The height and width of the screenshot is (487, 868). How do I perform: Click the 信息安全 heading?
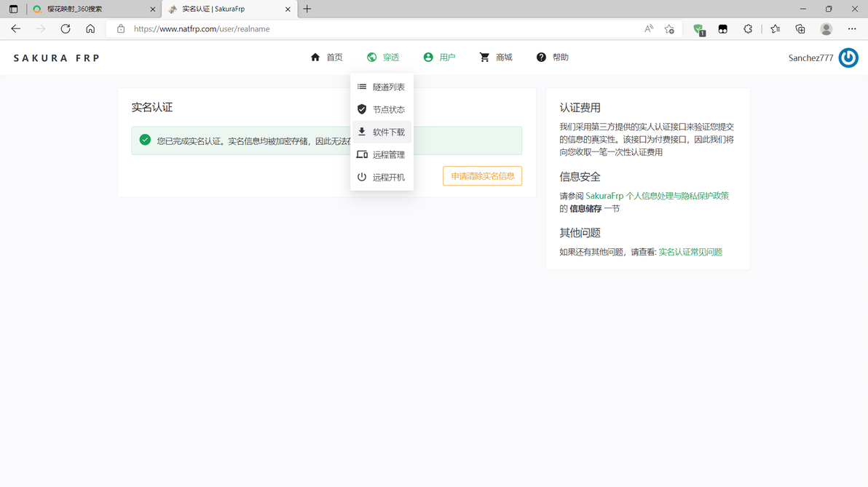point(580,177)
